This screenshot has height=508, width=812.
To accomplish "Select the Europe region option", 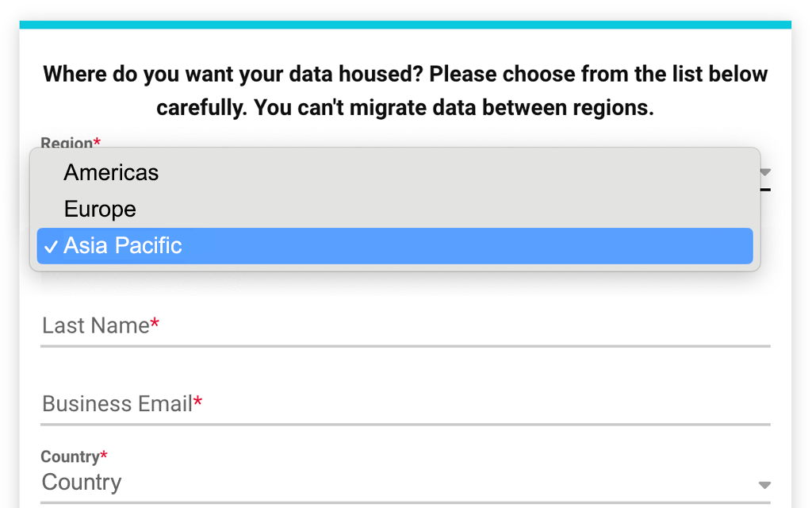I will coord(100,209).
